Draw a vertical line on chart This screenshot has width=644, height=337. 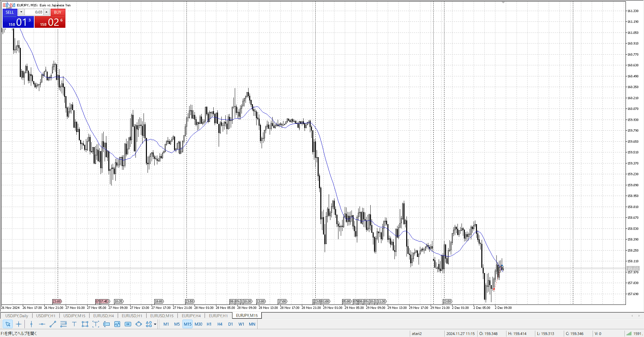click(x=31, y=324)
